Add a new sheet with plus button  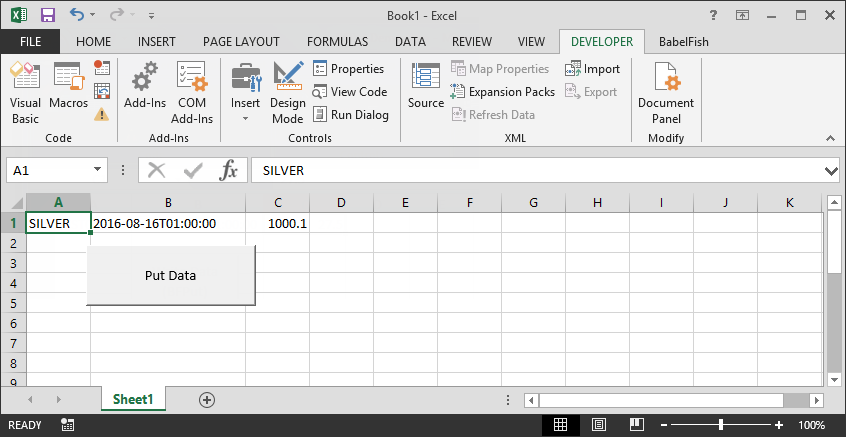207,399
